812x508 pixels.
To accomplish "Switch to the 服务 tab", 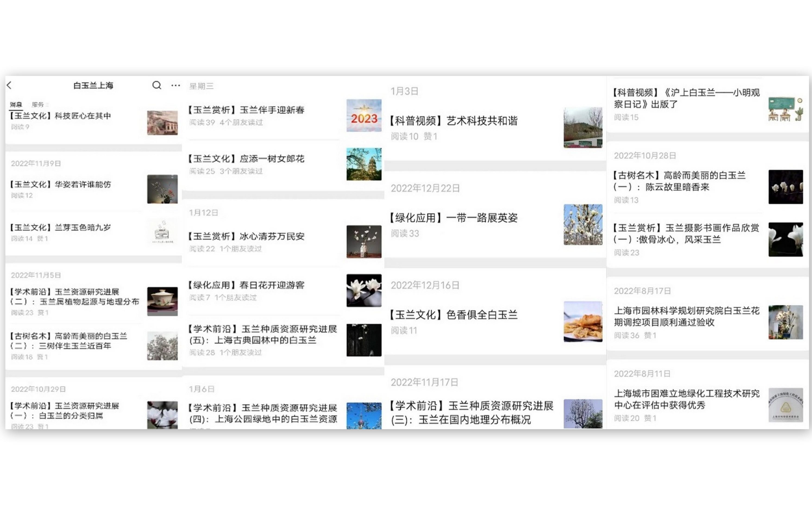I will tap(38, 105).
